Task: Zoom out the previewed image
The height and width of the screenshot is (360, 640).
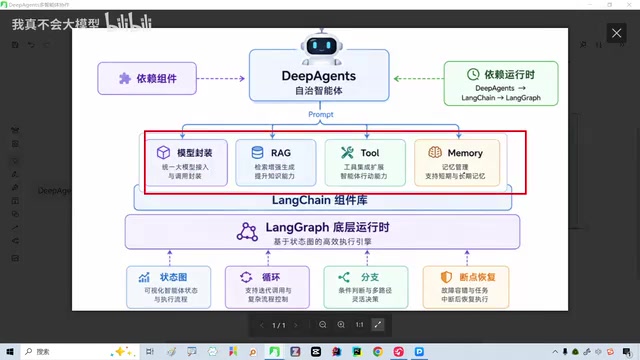Action: coord(322,325)
